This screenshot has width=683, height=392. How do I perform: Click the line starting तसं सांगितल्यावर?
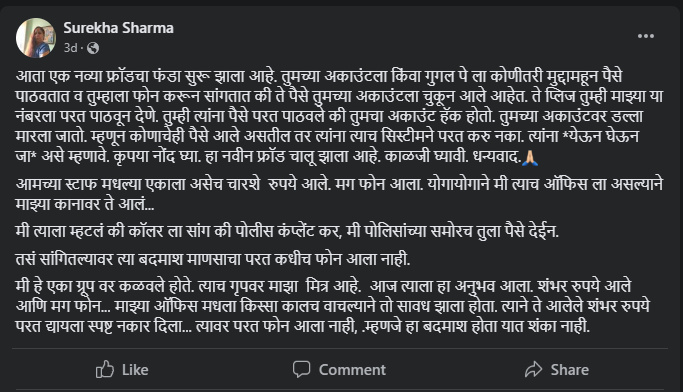tap(213, 259)
